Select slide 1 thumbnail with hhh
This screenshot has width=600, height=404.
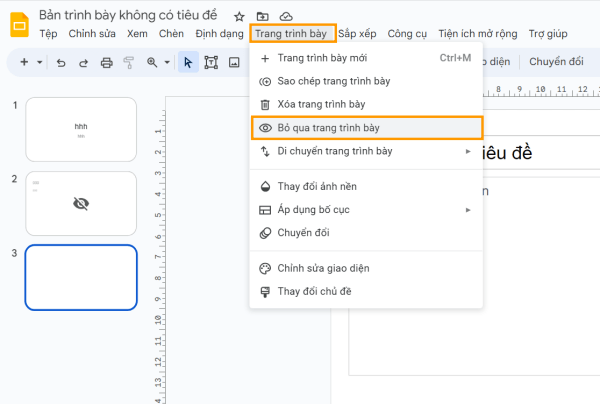pyautogui.click(x=81, y=129)
